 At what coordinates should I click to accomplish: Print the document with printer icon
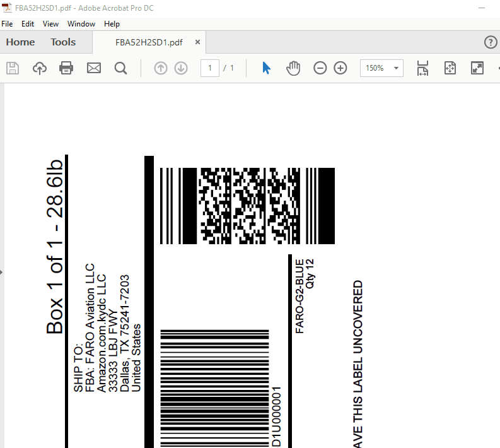pos(66,68)
